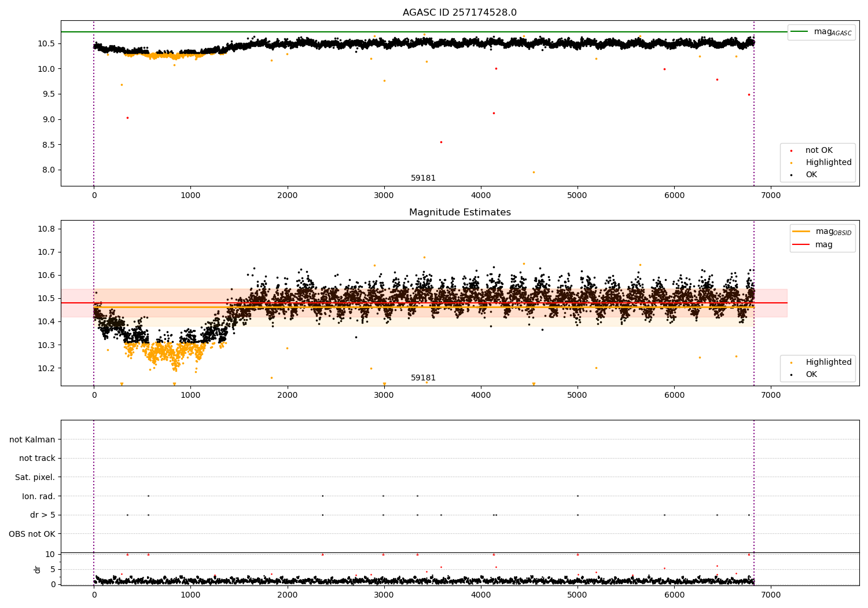Click the red outlier point near magnitude 8.5

(x=441, y=142)
